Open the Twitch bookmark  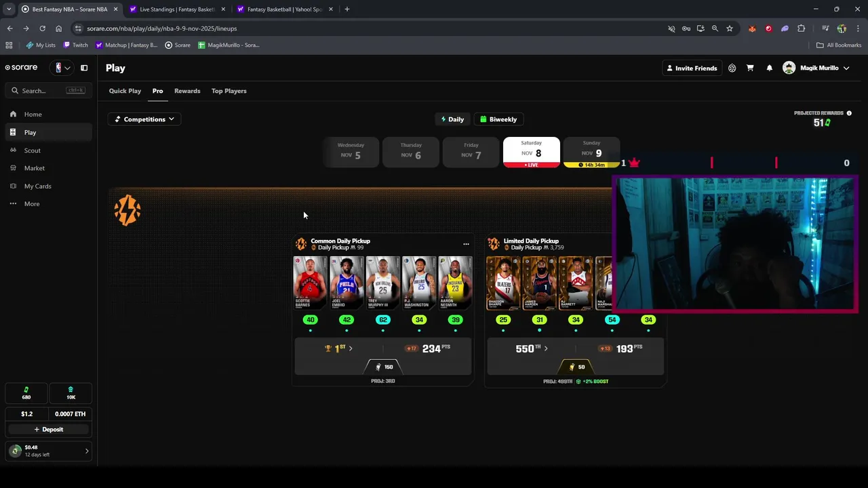click(75, 45)
